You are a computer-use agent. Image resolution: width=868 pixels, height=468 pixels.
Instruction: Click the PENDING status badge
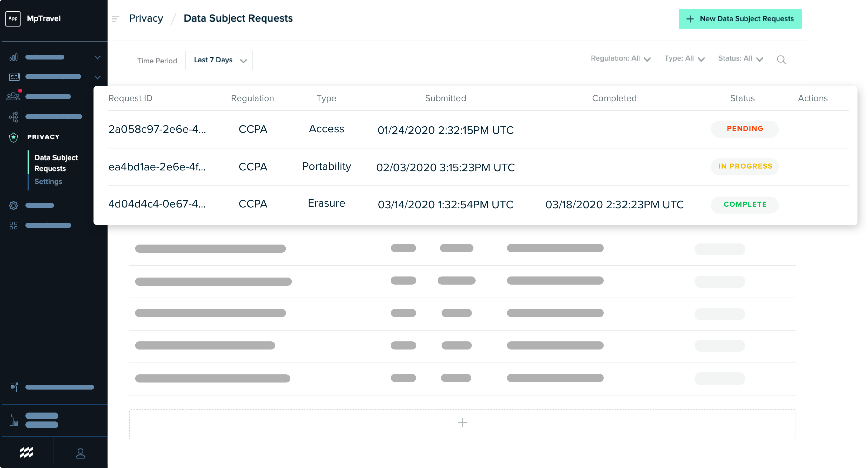(x=745, y=129)
